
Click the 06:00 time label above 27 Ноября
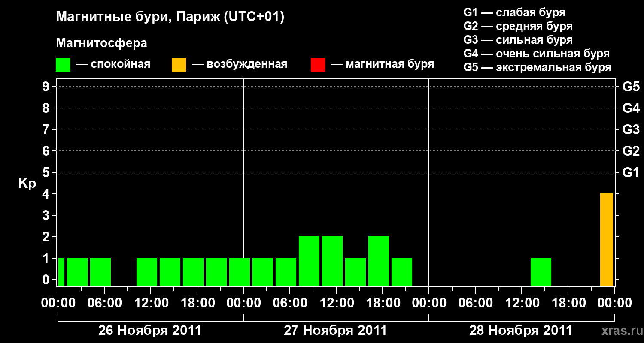coord(290,303)
